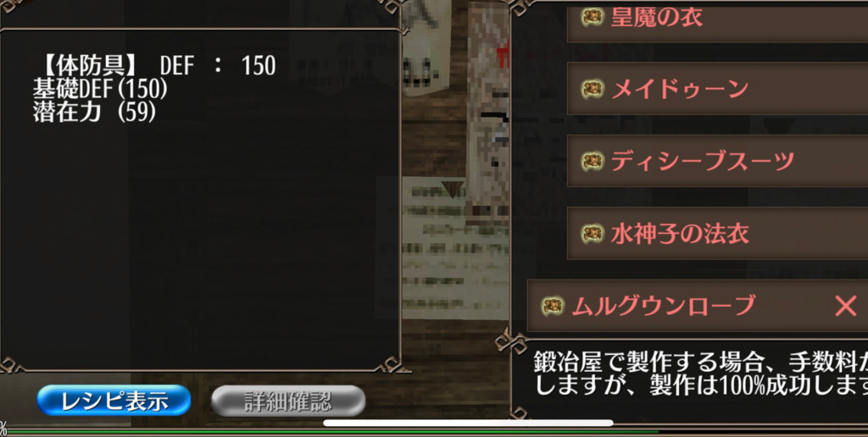Click the green progress bar at bottom

(332, 430)
